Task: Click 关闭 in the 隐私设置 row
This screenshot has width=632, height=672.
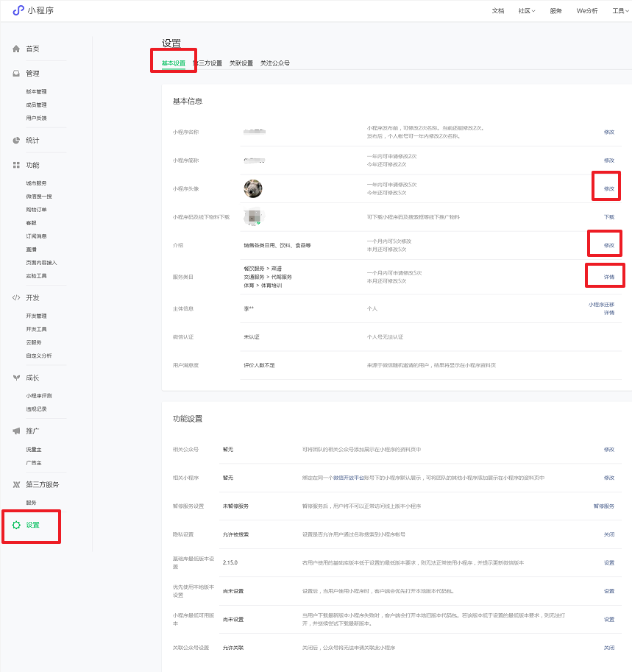Action: [609, 534]
